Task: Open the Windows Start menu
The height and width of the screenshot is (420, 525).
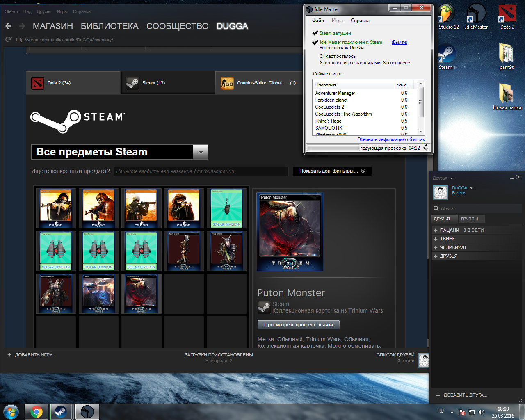Action: tap(11, 411)
